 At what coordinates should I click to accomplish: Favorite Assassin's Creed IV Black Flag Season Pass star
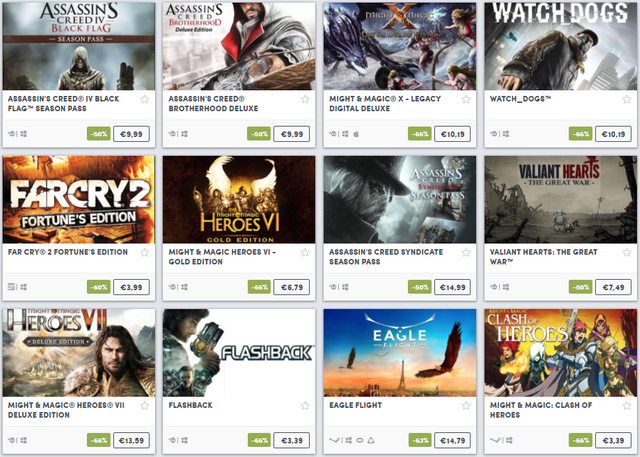click(x=144, y=99)
